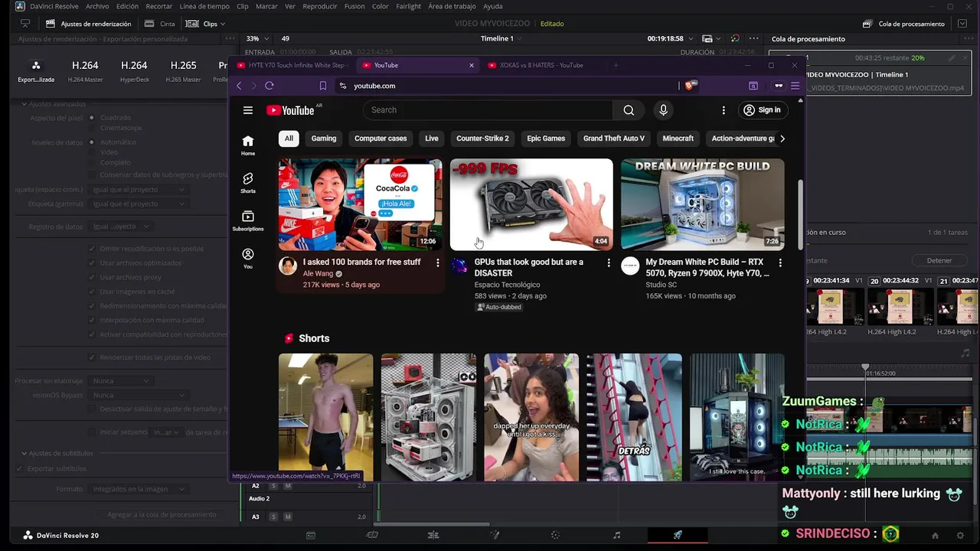Open You section in YouTube sidebar
The height and width of the screenshot is (551, 980).
[x=248, y=258]
